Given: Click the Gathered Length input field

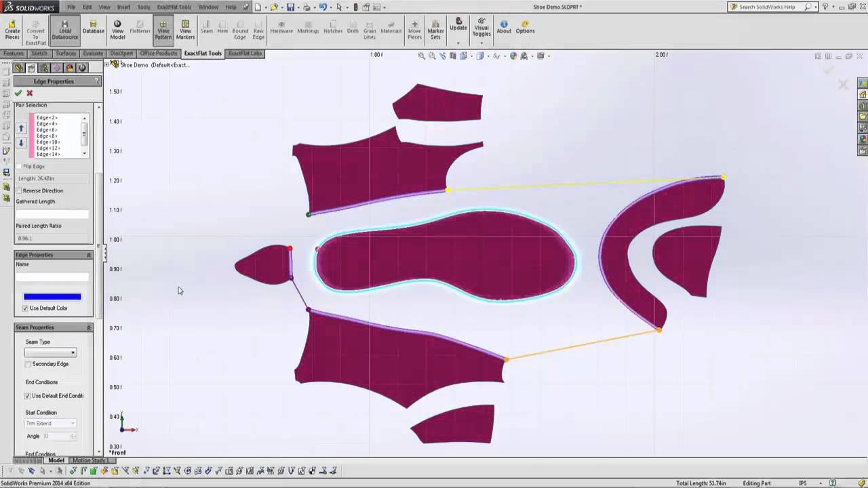Looking at the screenshot, I should tap(52, 214).
